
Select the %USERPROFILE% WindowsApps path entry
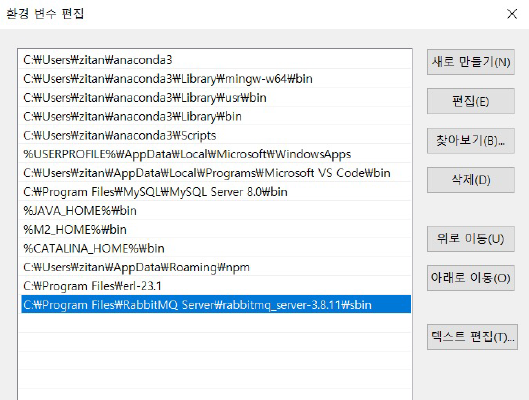tap(216, 154)
